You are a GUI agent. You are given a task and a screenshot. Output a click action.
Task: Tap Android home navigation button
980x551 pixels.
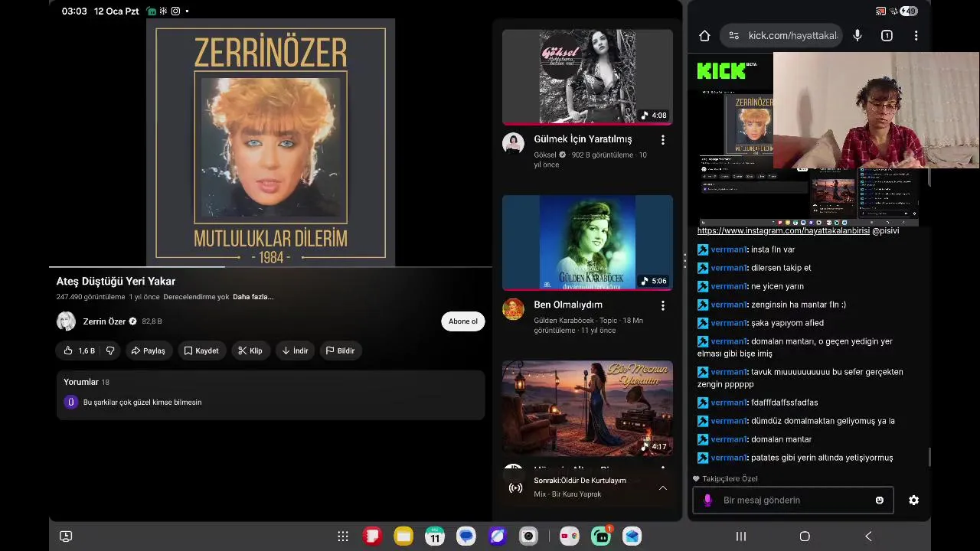[x=805, y=536]
